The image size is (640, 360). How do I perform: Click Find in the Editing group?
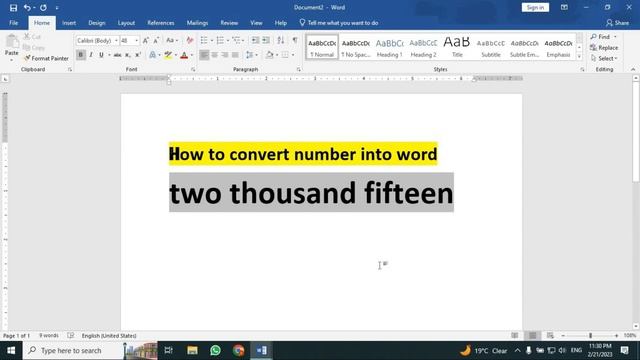pos(600,37)
